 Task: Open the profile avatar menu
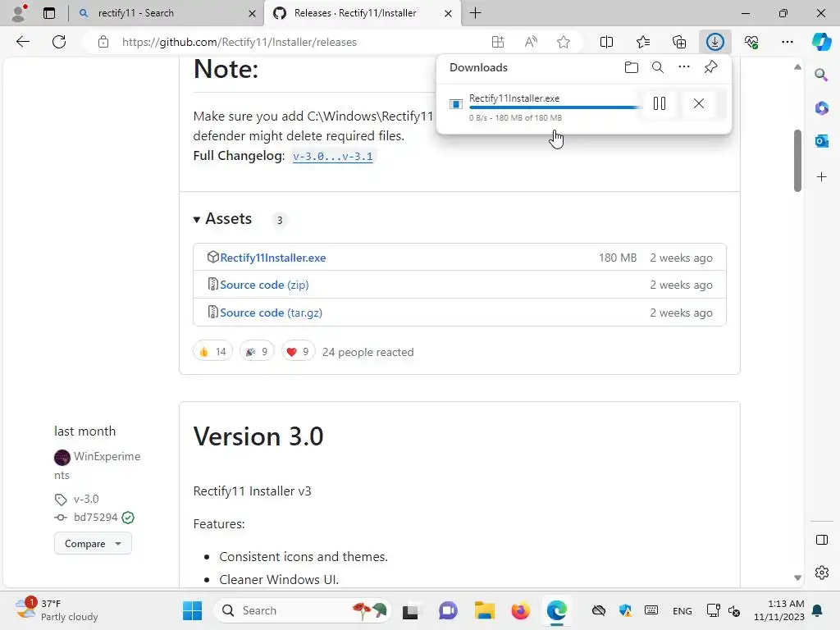point(19,13)
